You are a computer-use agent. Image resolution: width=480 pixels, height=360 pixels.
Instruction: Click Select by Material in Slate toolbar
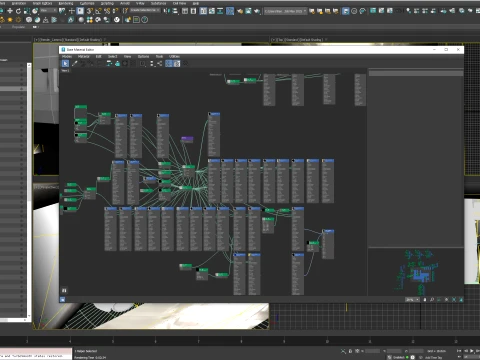pyautogui.click(x=185, y=63)
